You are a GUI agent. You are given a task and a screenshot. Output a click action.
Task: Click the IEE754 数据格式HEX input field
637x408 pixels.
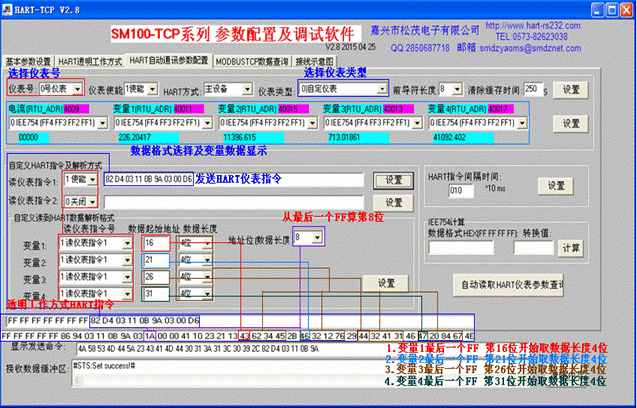click(x=461, y=247)
